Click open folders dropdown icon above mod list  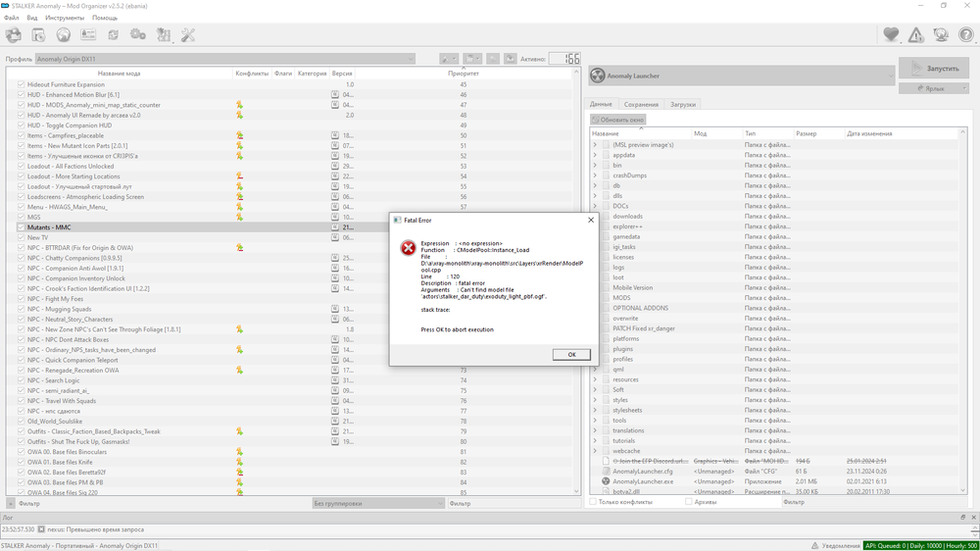coord(472,59)
